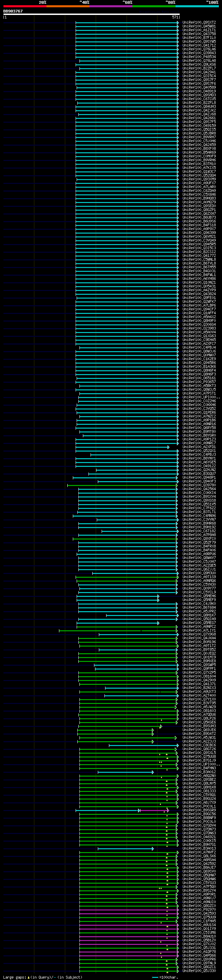This screenshot has width=222, height=980.
Task: Select hit label UniRef100_C6ZDA9
Action: (199, 191)
